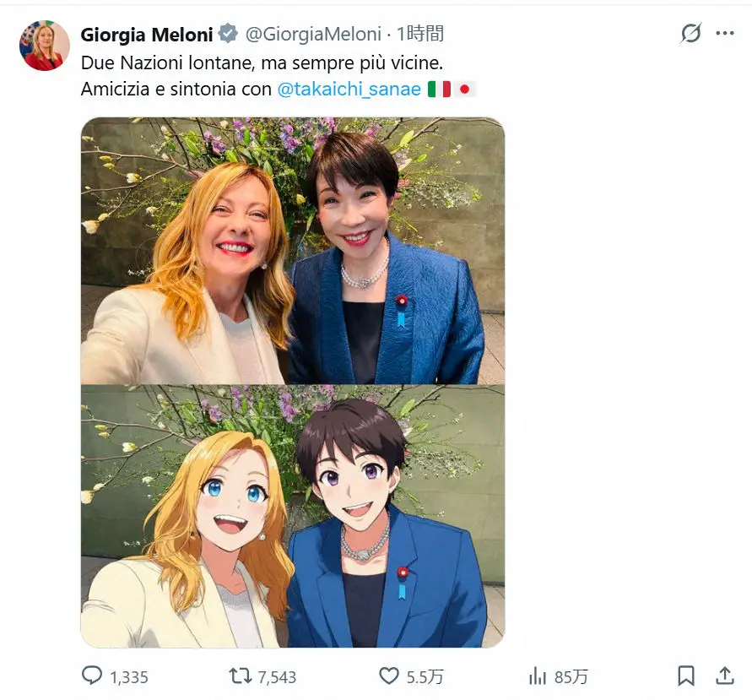This screenshot has width=752, height=700.
Task: Click the reply bubble icon
Action: [x=90, y=676]
